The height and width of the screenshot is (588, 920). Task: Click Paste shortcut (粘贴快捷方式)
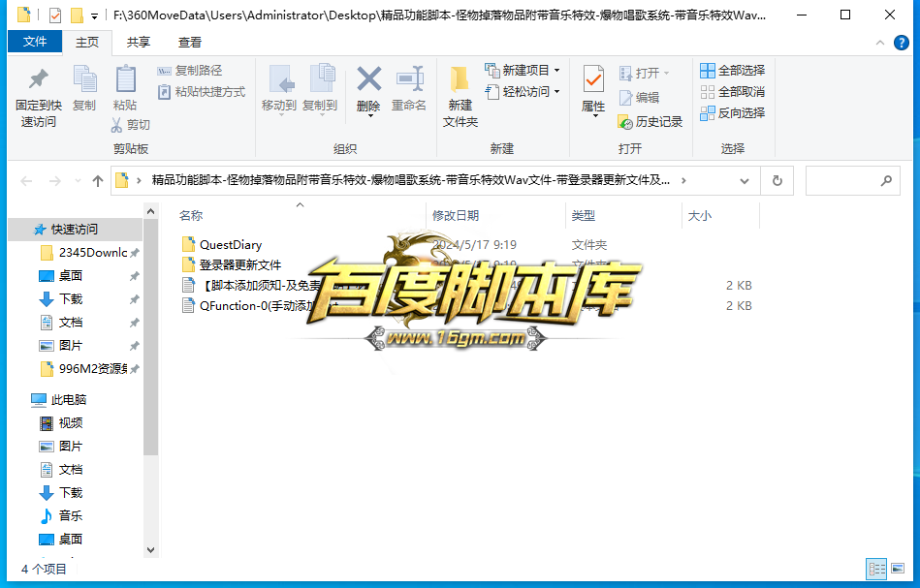click(202, 92)
